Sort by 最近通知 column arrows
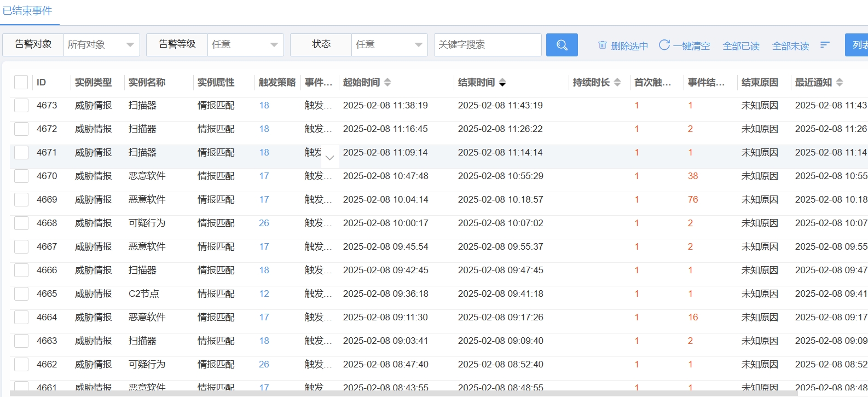The width and height of the screenshot is (868, 397). (840, 82)
